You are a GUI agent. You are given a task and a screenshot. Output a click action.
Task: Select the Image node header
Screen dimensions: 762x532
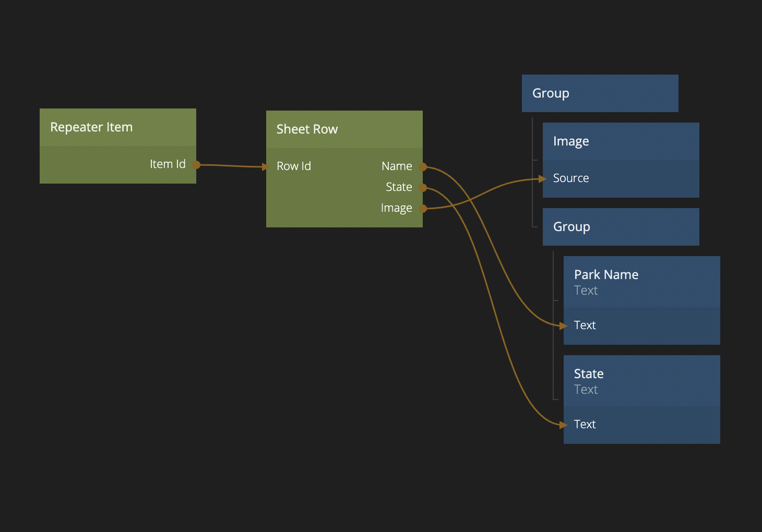(x=621, y=141)
